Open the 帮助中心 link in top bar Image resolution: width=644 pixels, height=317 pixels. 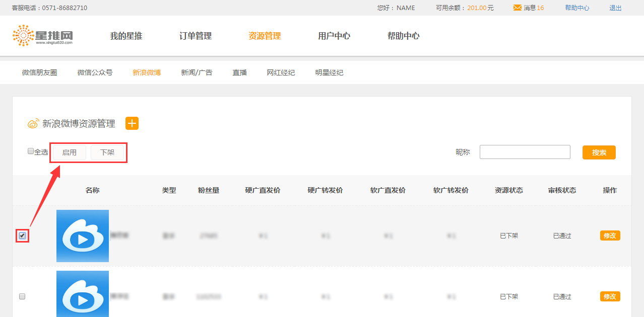[x=577, y=8]
